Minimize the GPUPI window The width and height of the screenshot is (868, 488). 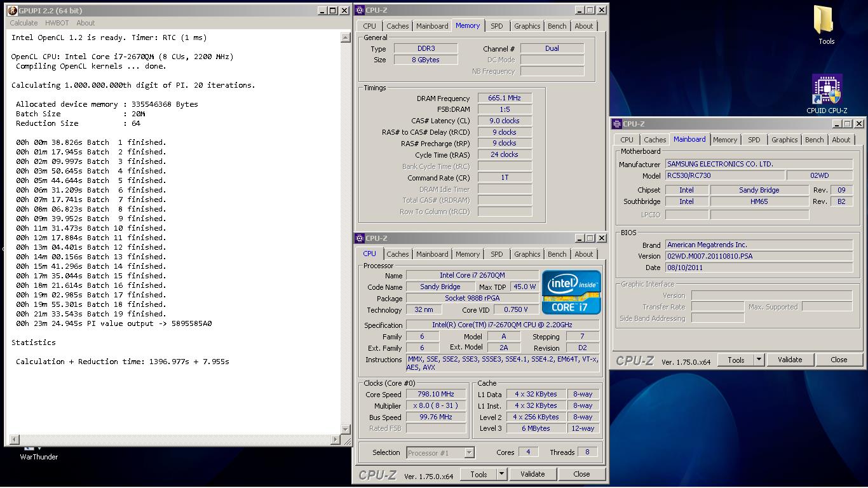click(x=323, y=11)
